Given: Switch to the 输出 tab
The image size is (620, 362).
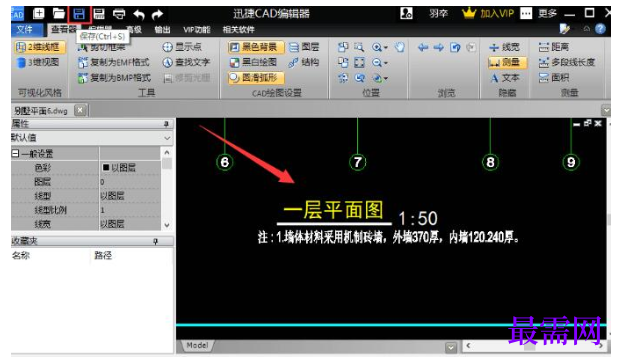Looking at the screenshot, I should (x=162, y=29).
